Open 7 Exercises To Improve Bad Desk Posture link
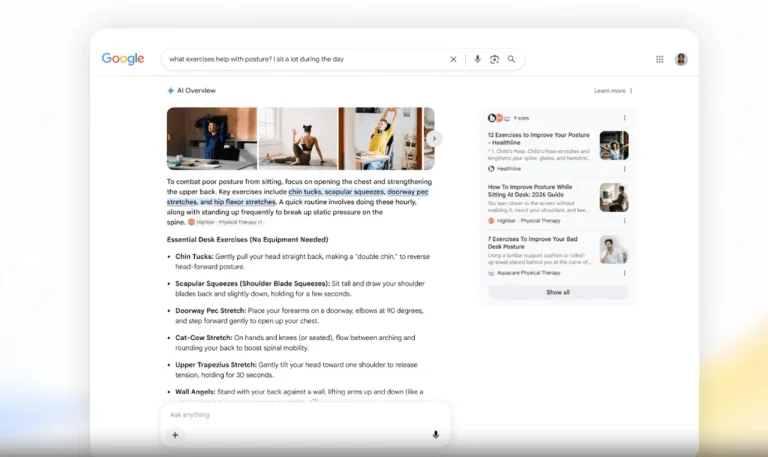This screenshot has height=457, width=768. (532, 243)
